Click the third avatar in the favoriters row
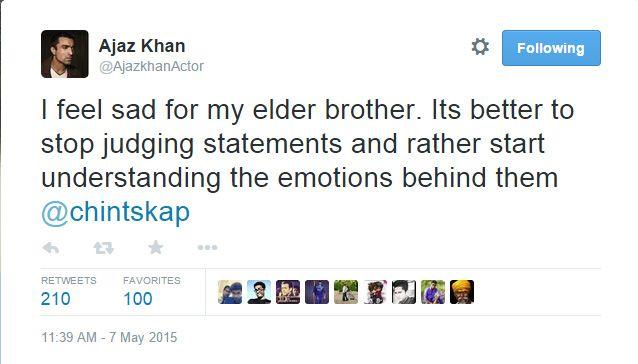Viewport: 638px width, 364px height. tap(288, 292)
